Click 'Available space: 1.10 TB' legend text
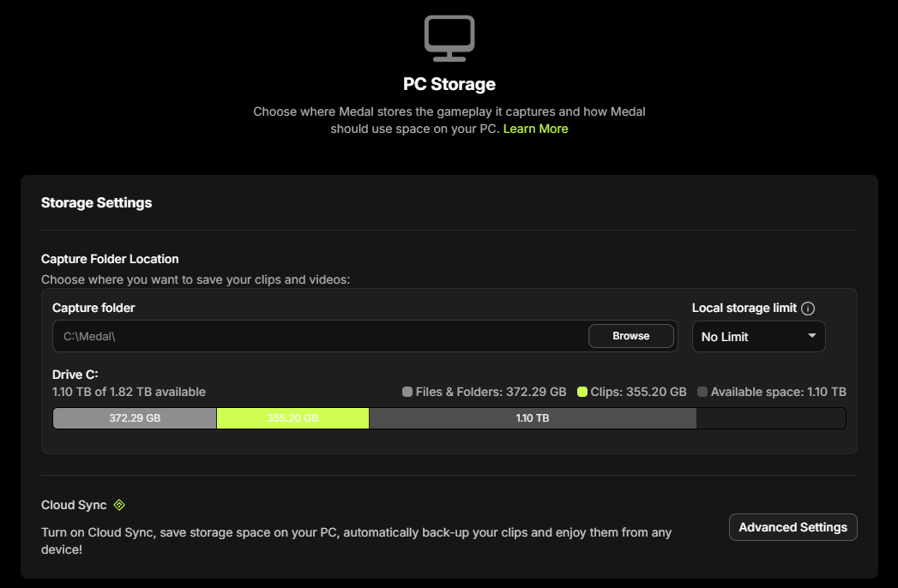This screenshot has height=588, width=898. (778, 392)
